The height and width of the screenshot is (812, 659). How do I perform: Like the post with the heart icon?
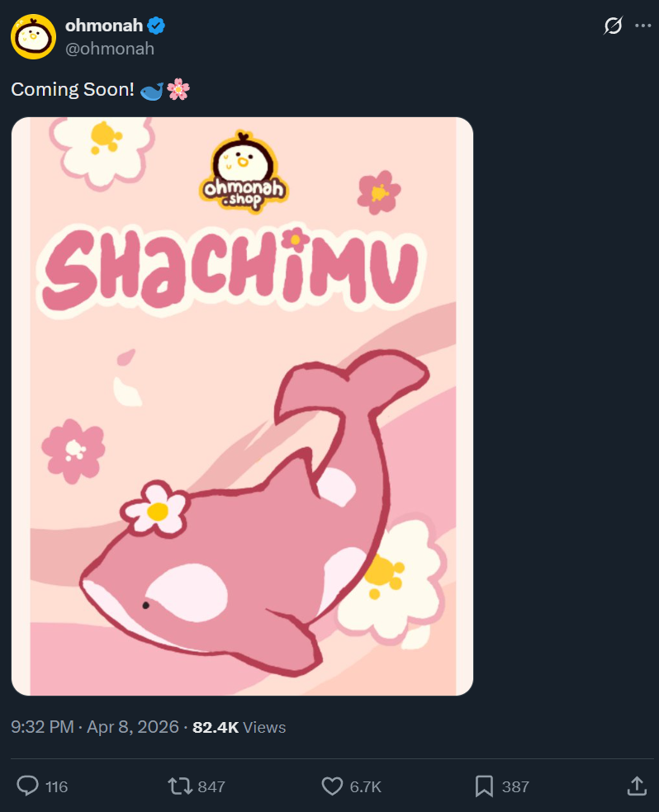coord(332,786)
